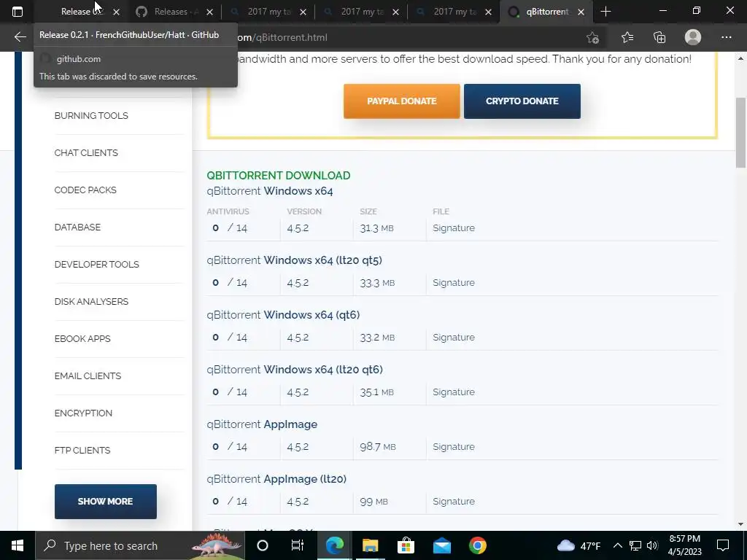Close the Release 0.2.1 tab
Viewport: 747px width, 560px height.
(116, 12)
